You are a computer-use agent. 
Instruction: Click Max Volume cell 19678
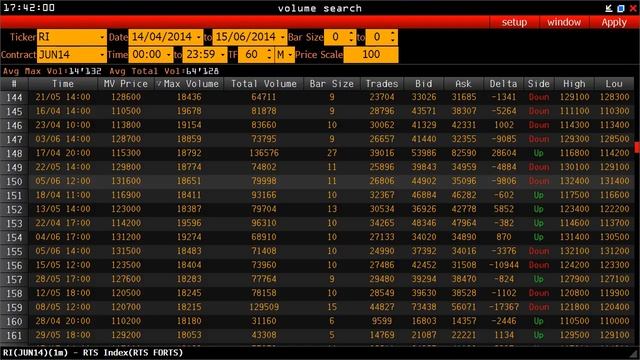point(189,111)
